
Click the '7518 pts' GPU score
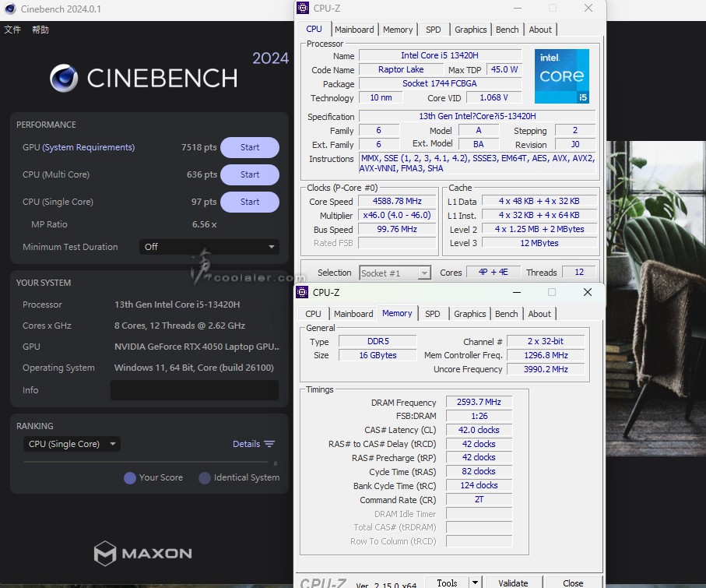pos(199,147)
